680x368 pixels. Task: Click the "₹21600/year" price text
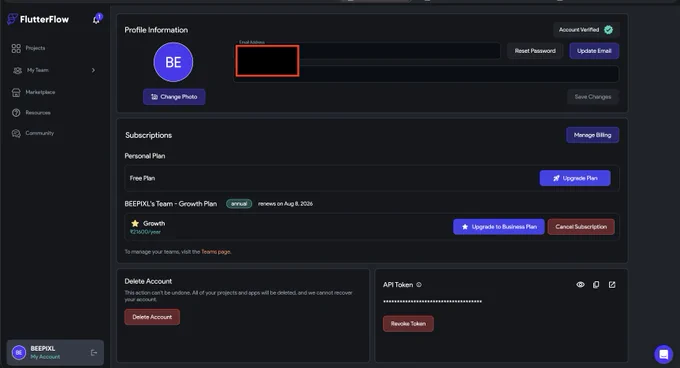click(145, 232)
